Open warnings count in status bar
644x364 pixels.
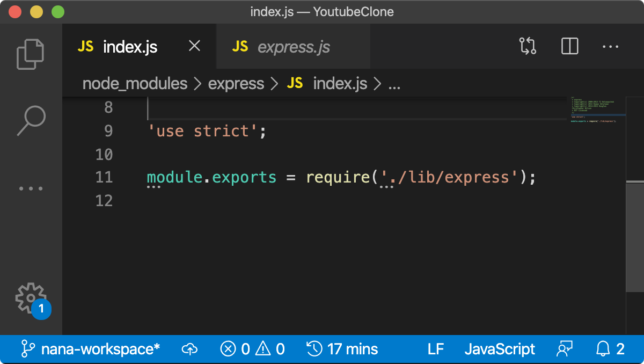tap(270, 350)
